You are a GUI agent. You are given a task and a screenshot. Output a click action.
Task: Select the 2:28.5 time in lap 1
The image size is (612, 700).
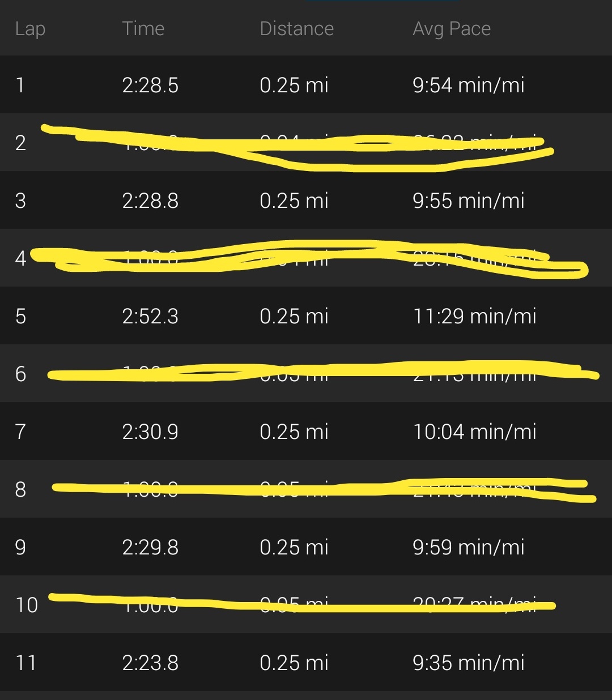[x=150, y=86]
